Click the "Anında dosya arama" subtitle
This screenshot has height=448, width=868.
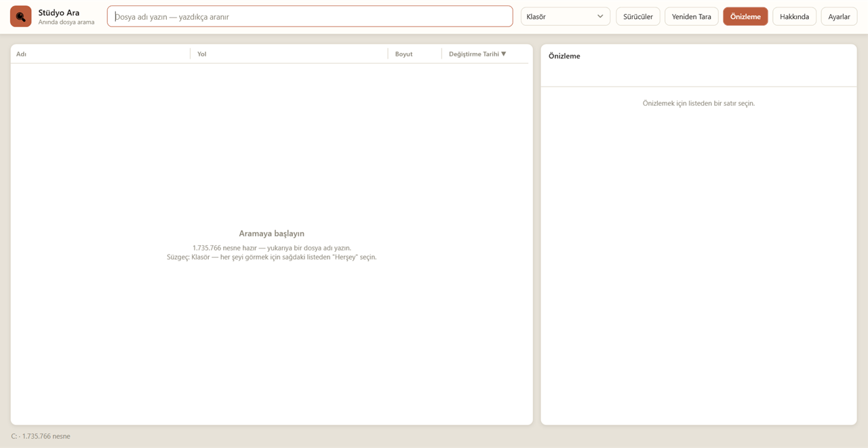(x=66, y=22)
